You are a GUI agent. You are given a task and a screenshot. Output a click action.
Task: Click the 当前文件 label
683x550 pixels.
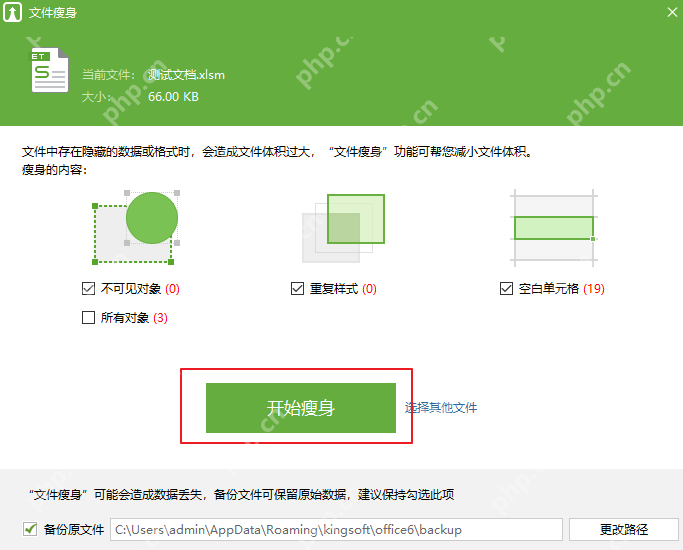108,75
